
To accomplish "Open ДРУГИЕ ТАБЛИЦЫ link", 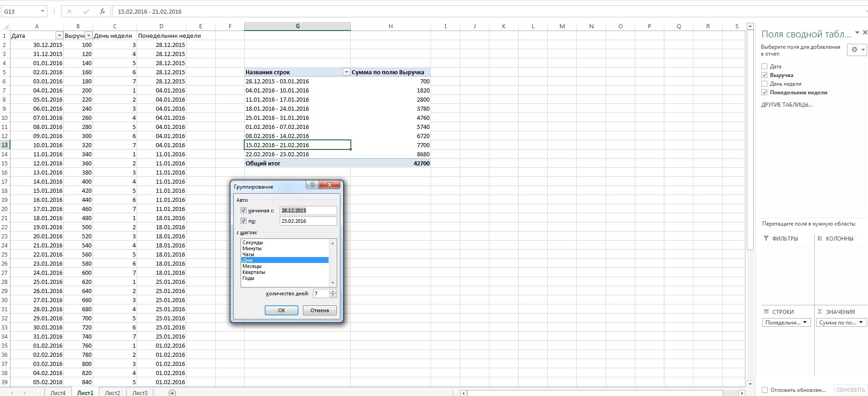I will (x=787, y=105).
